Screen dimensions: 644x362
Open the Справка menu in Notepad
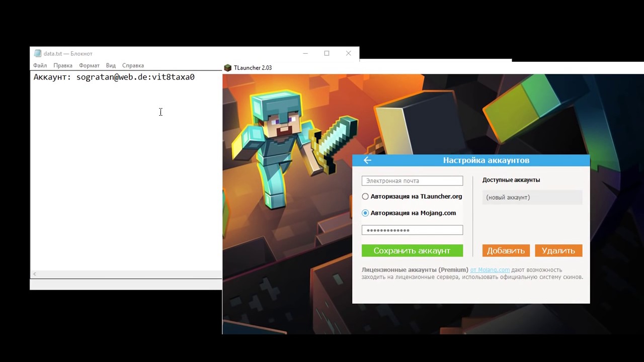point(133,65)
